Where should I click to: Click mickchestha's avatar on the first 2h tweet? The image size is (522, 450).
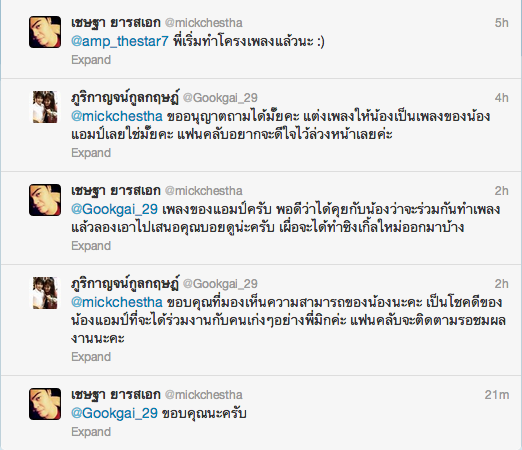(45, 200)
